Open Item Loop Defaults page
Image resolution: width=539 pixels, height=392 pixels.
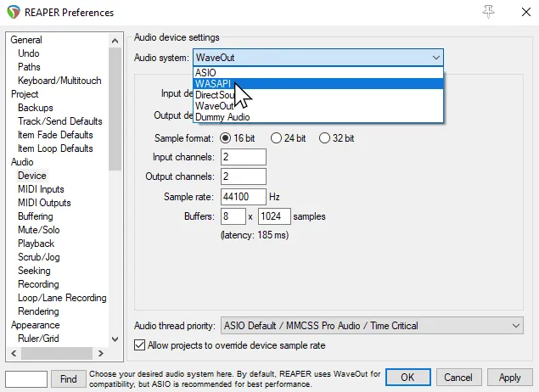click(x=55, y=148)
